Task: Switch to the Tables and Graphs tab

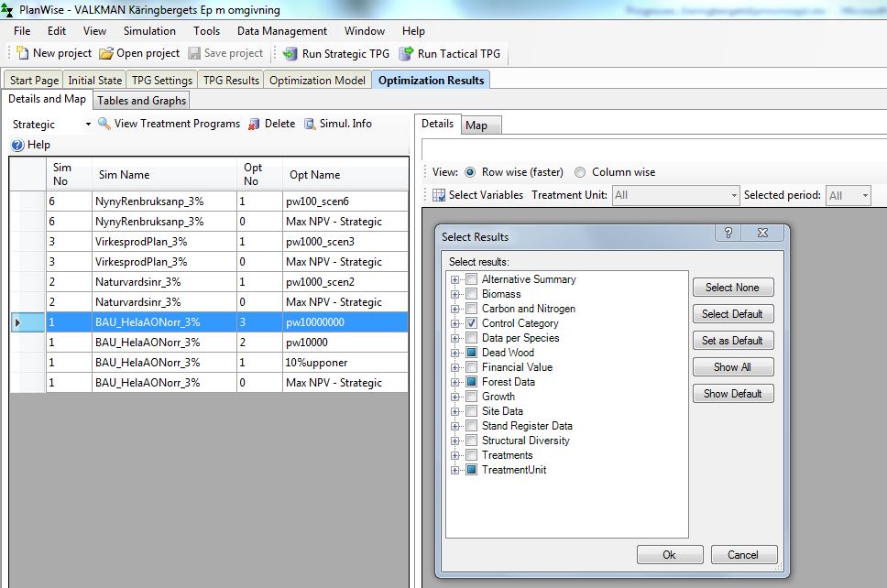Action: point(141,101)
